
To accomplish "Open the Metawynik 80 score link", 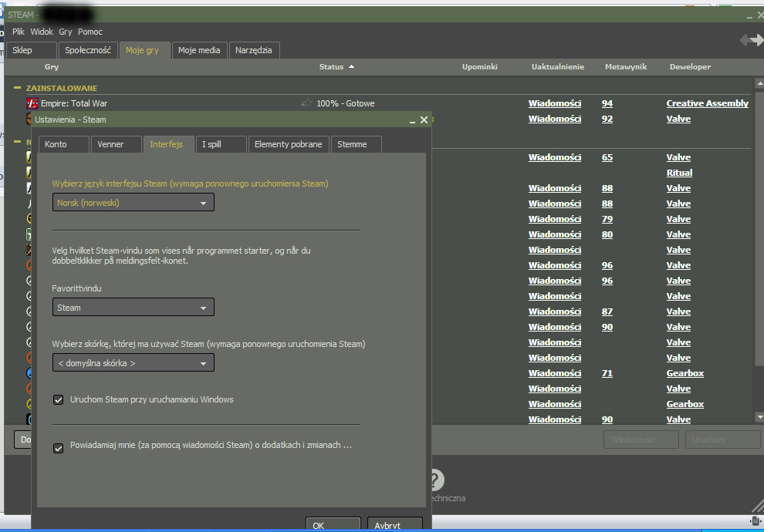I will coord(607,234).
